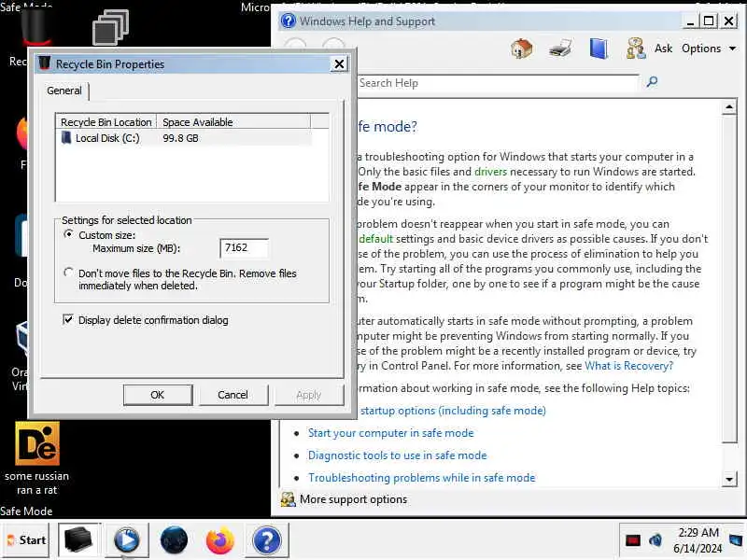
Task: Select the General tab
Action: (64, 91)
